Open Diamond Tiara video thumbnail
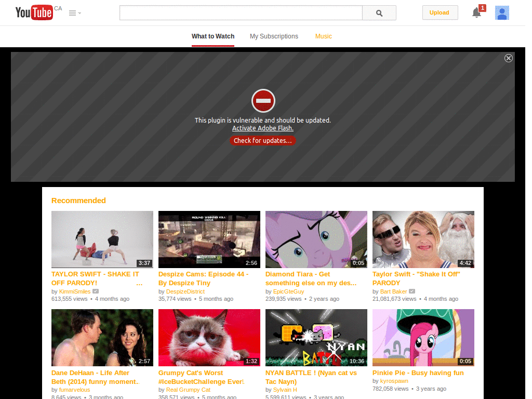The width and height of the screenshot is (532, 399). tap(316, 240)
